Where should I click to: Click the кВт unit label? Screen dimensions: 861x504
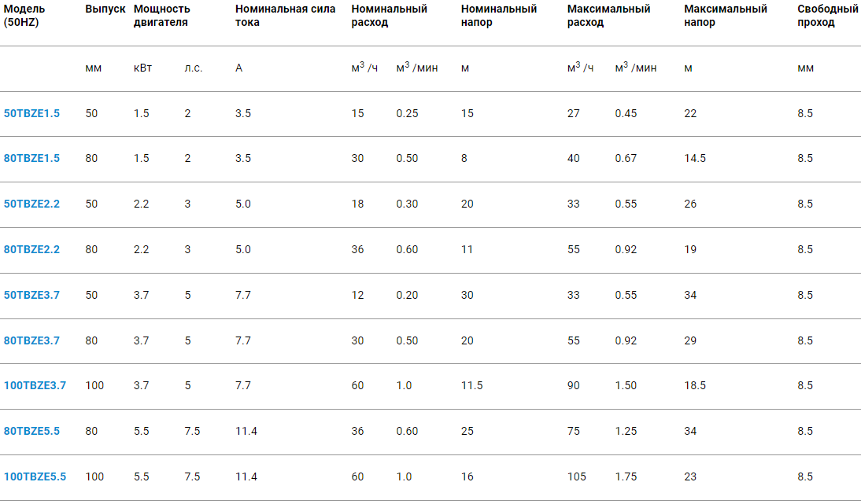pos(142,68)
